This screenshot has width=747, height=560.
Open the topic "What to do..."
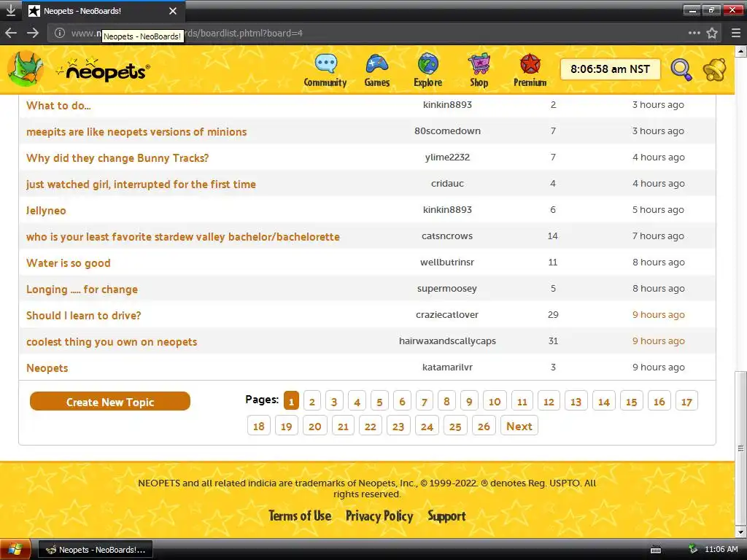[x=58, y=105]
